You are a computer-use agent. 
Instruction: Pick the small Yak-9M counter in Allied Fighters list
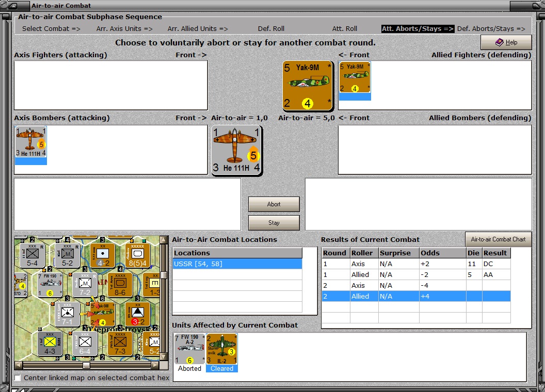355,77
